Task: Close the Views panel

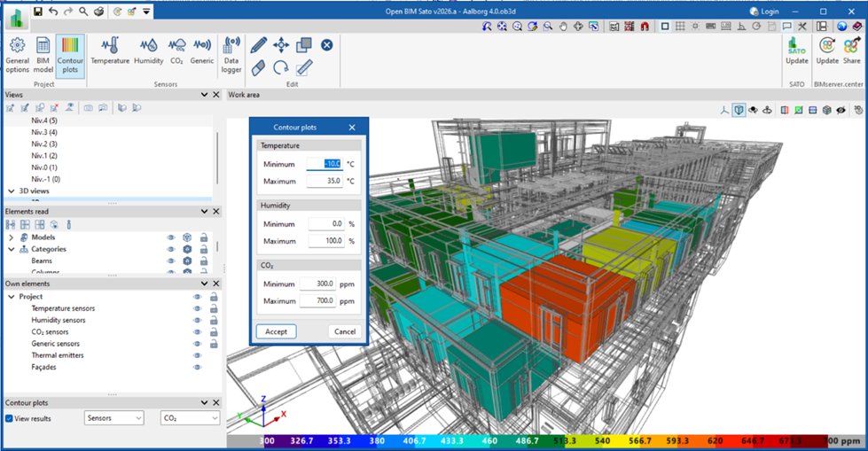Action: tap(216, 95)
